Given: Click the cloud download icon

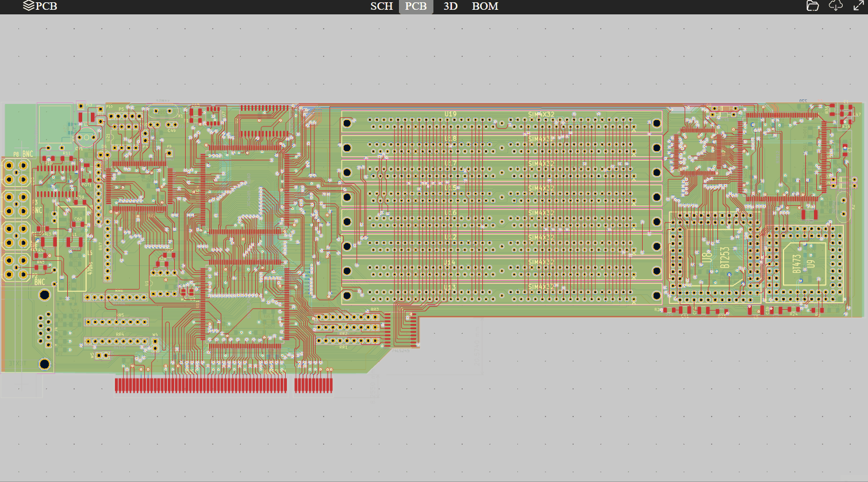Looking at the screenshot, I should 835,6.
